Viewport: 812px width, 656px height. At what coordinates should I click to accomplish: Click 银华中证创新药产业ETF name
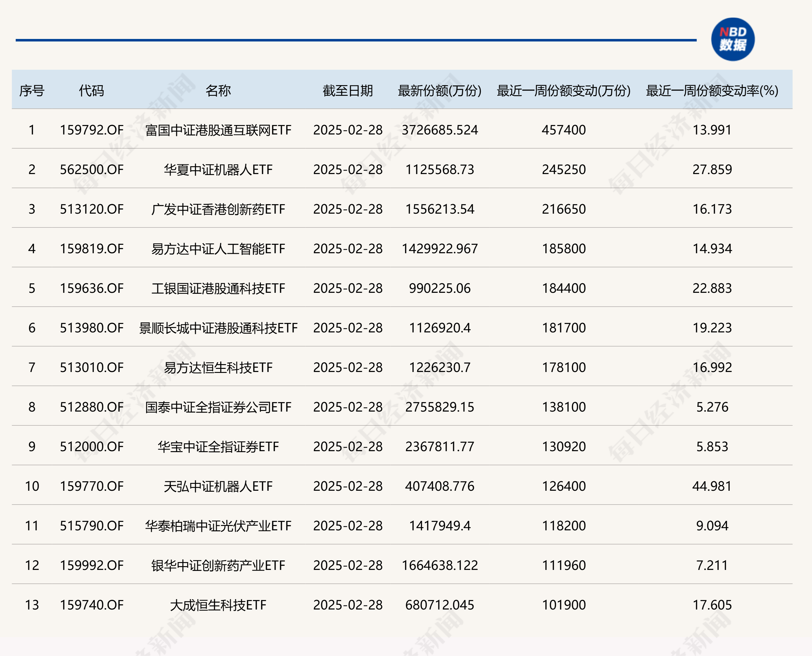click(218, 566)
